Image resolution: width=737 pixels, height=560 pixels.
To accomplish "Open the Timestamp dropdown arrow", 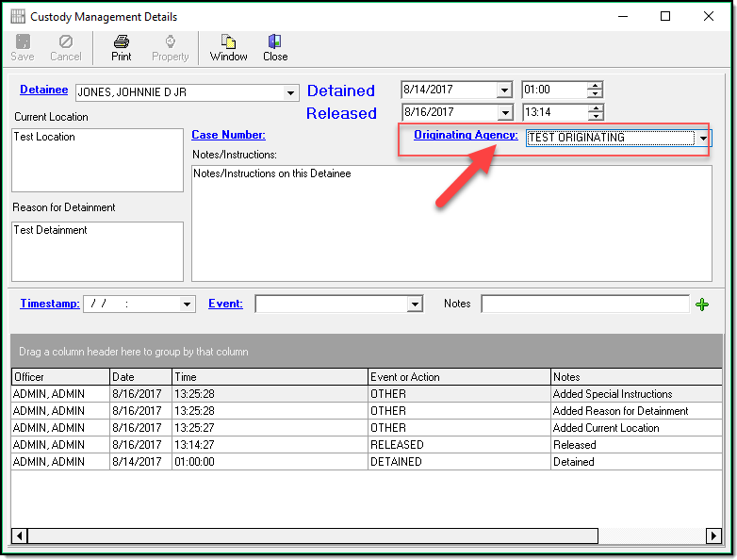I will point(188,305).
